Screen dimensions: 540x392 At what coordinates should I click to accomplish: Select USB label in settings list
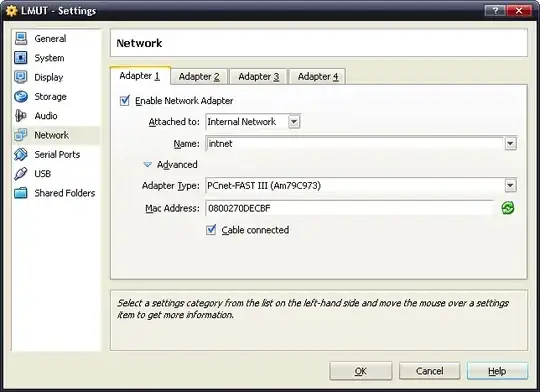tap(43, 174)
